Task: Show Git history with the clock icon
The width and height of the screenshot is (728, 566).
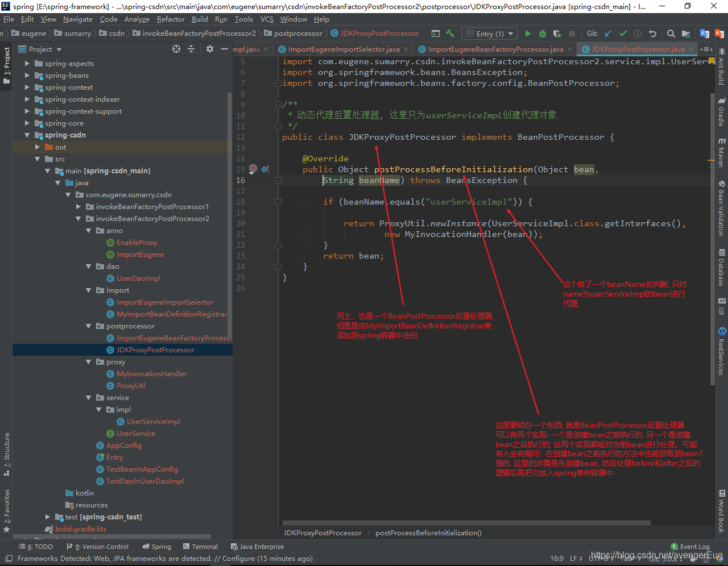Action: click(638, 34)
